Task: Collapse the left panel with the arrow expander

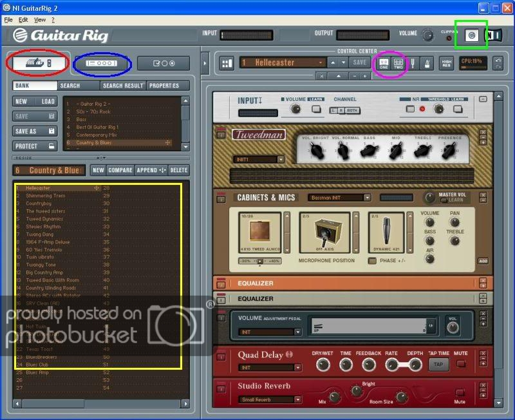Action: click(205, 63)
